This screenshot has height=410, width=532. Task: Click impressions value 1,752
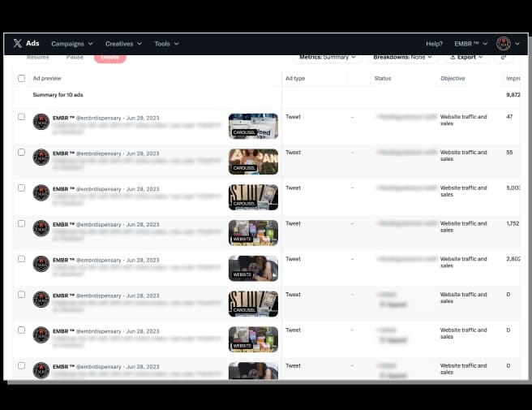pyautogui.click(x=513, y=223)
